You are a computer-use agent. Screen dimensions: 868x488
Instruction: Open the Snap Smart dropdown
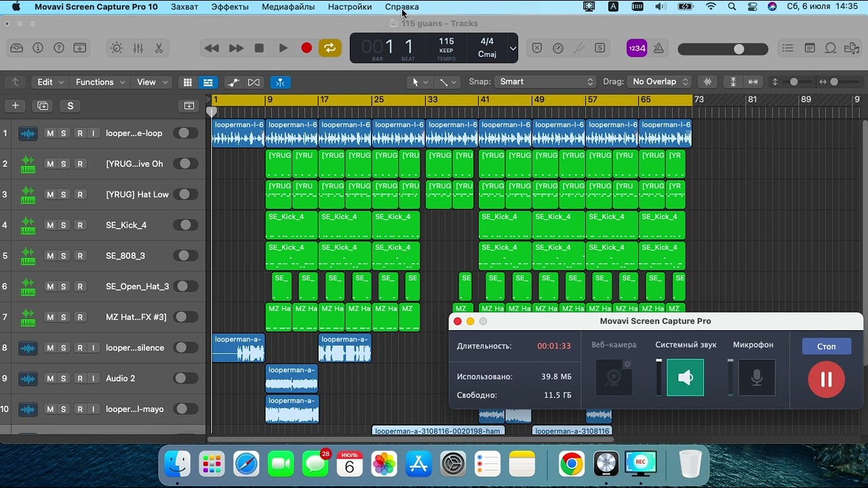pos(545,82)
